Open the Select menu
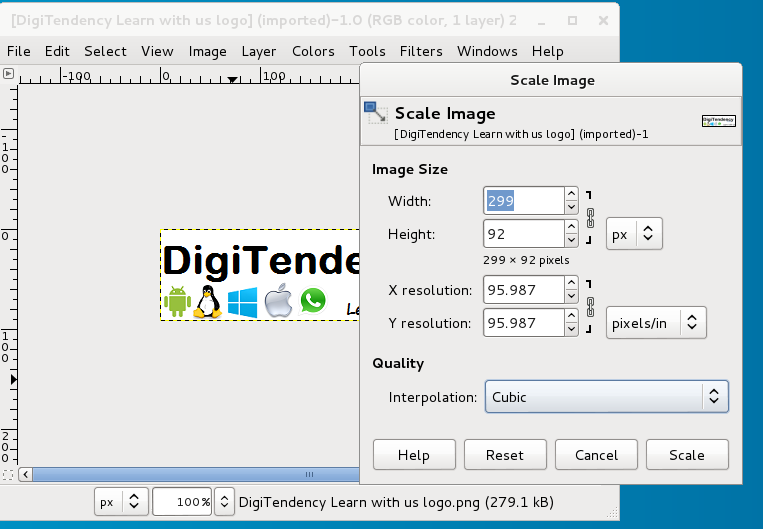Image resolution: width=763 pixels, height=529 pixels. tap(105, 51)
